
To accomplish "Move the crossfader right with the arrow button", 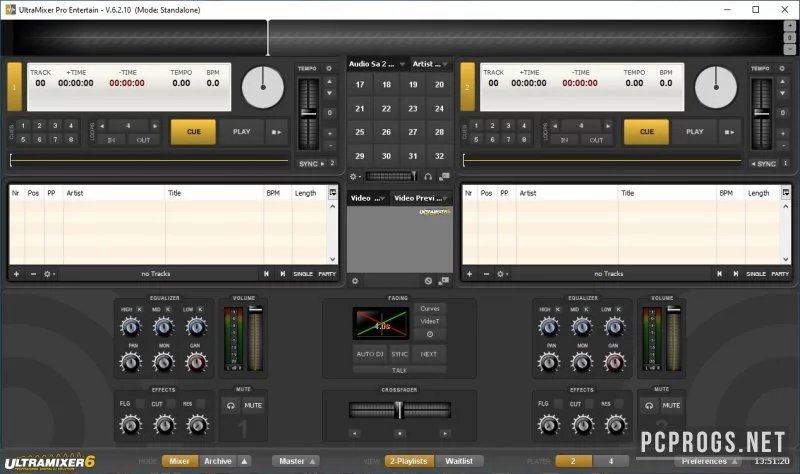I will tap(445, 433).
